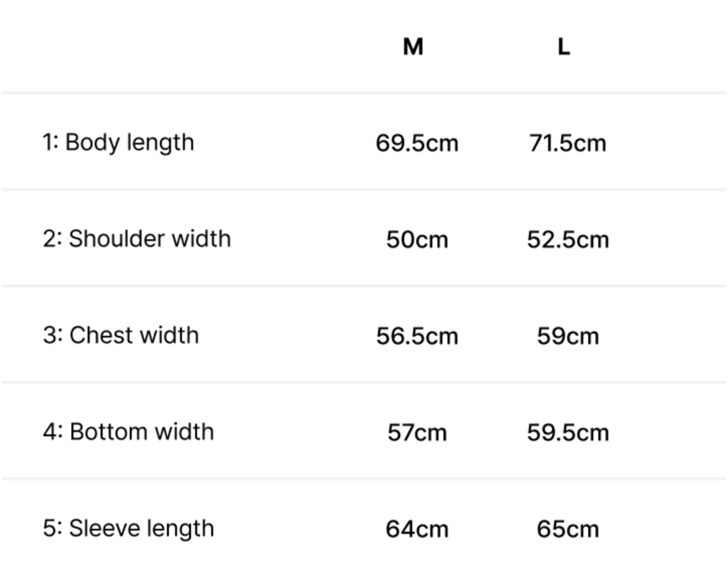728x572 pixels.
Task: Select the 50cm shoulder width value
Action: [417, 240]
